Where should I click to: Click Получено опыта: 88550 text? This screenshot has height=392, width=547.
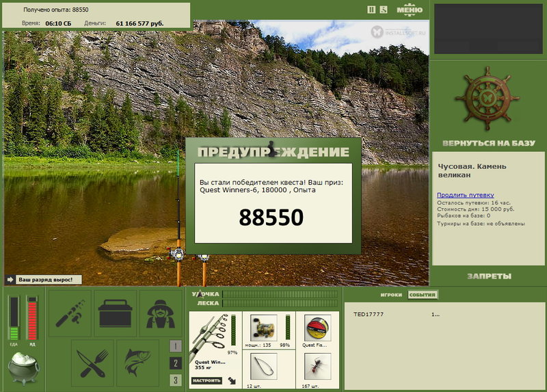56,10
